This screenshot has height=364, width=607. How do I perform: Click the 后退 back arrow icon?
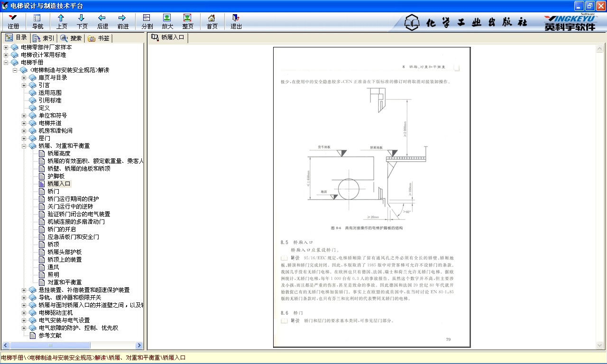tap(102, 18)
